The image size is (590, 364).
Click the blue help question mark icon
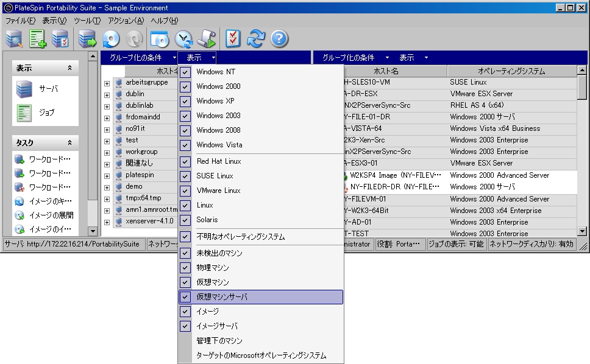[x=279, y=39]
